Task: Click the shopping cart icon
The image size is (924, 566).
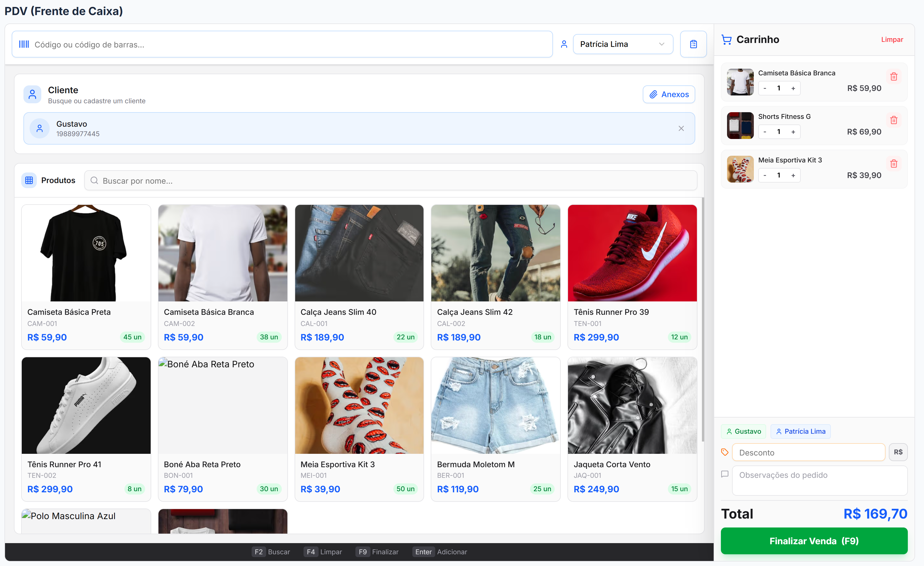Action: click(x=726, y=39)
